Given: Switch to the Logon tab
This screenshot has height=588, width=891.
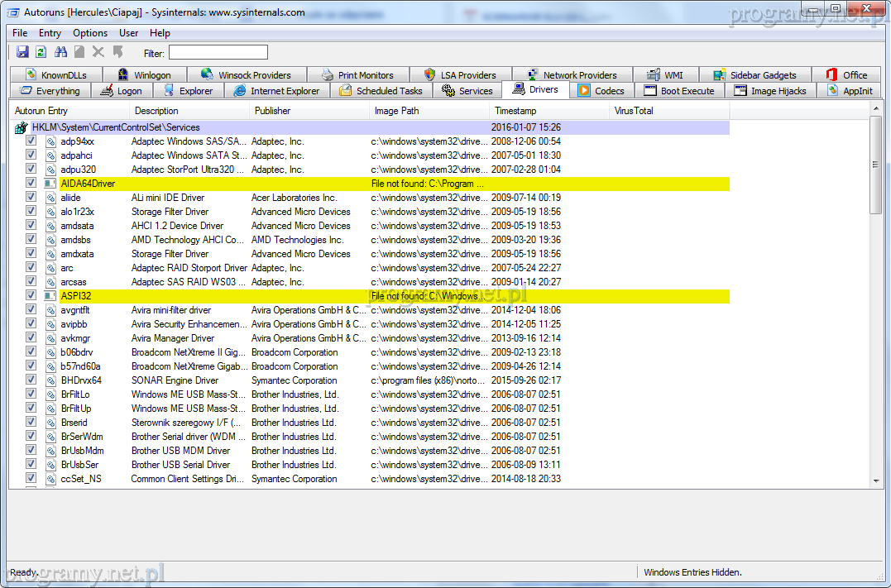Looking at the screenshot, I should pyautogui.click(x=121, y=91).
